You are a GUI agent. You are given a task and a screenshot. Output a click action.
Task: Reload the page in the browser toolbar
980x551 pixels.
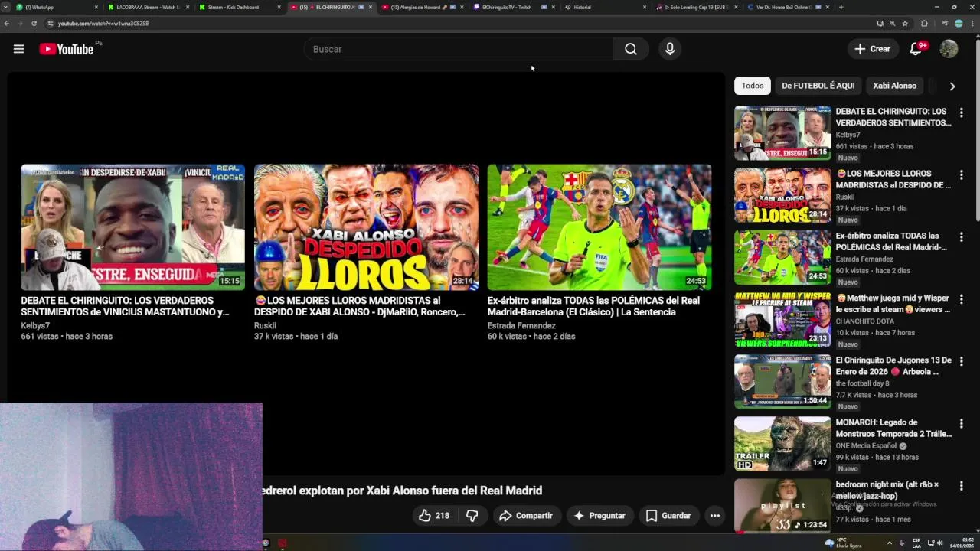point(34,24)
